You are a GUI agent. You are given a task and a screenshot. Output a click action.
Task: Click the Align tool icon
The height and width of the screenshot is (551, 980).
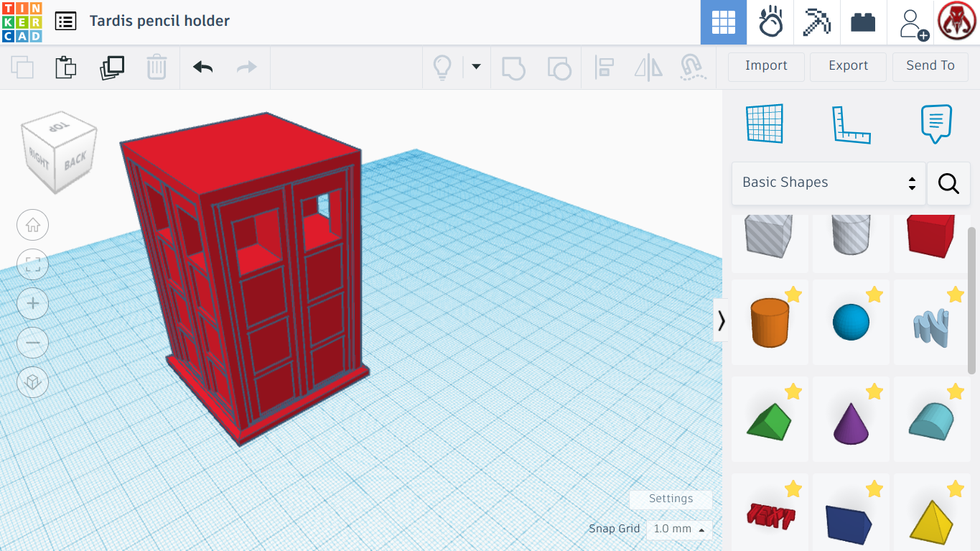pos(604,68)
